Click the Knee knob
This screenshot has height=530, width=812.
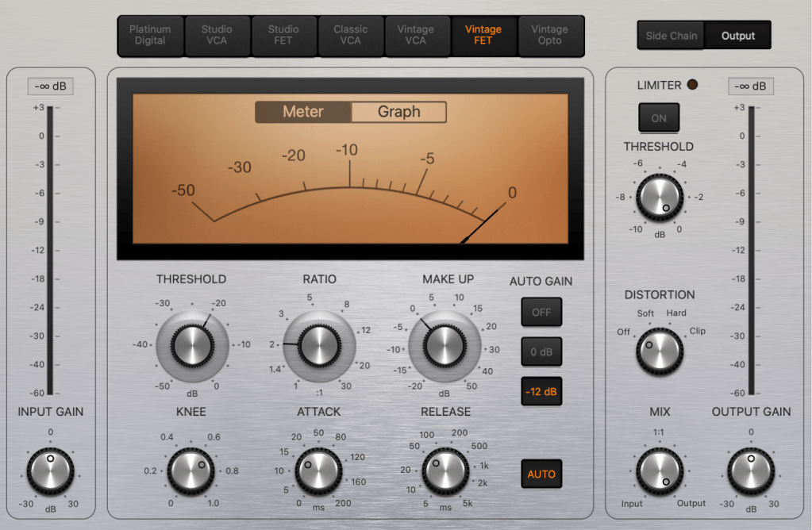click(191, 470)
